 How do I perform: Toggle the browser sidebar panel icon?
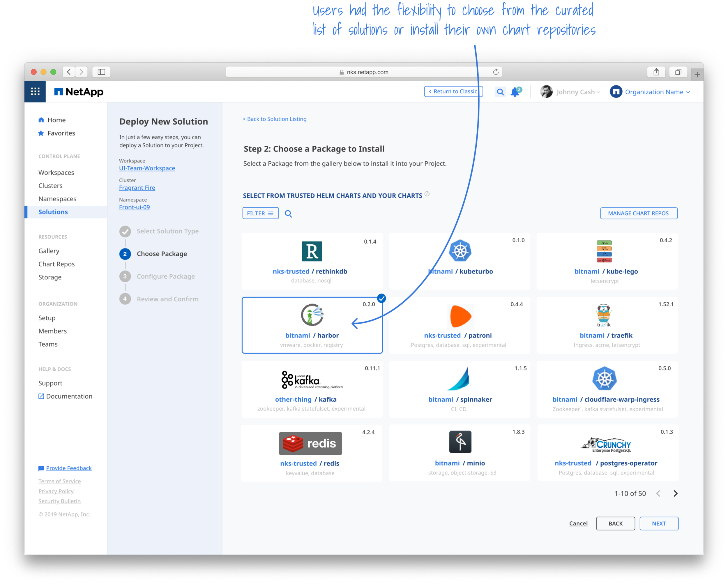coord(101,72)
